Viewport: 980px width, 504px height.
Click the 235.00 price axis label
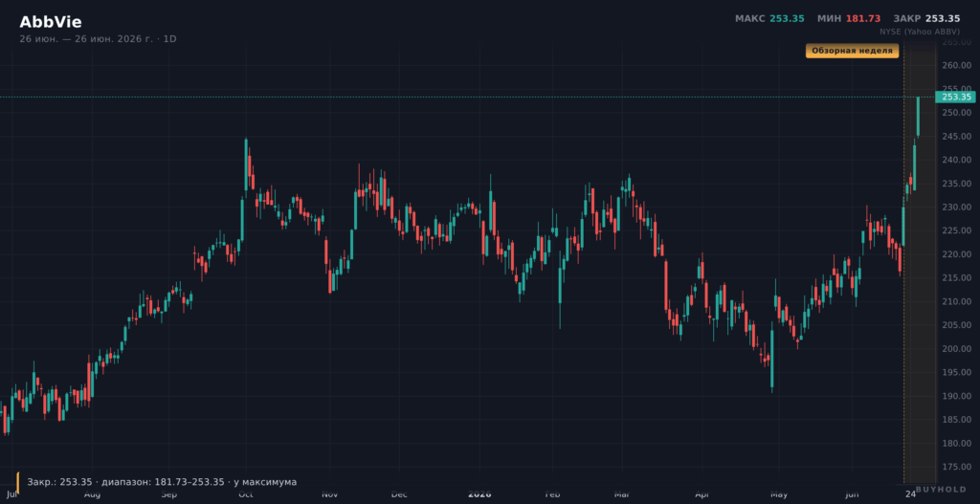click(956, 184)
